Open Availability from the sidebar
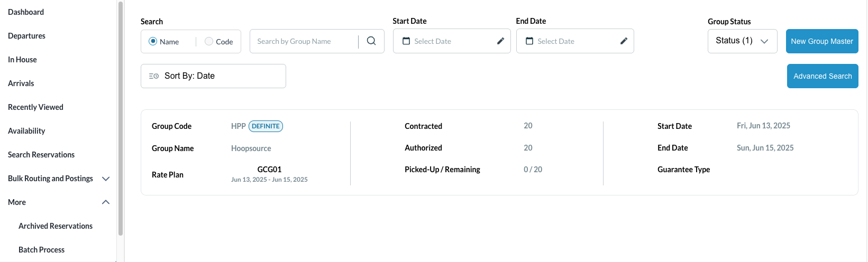The height and width of the screenshot is (262, 868). 26,131
